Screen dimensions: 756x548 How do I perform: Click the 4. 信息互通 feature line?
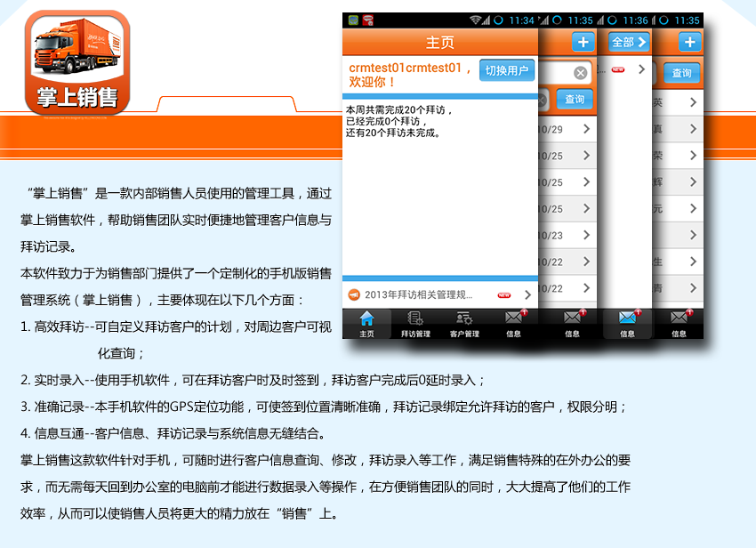tap(174, 433)
